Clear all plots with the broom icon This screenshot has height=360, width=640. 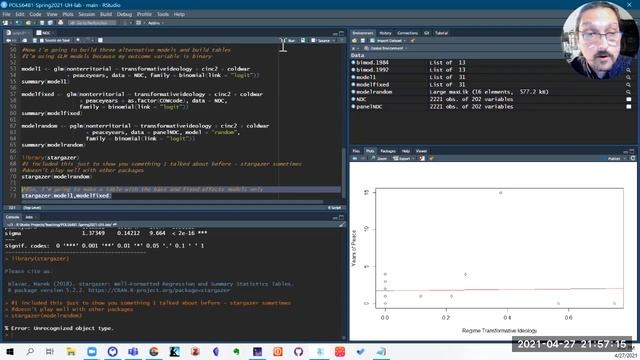[431, 158]
